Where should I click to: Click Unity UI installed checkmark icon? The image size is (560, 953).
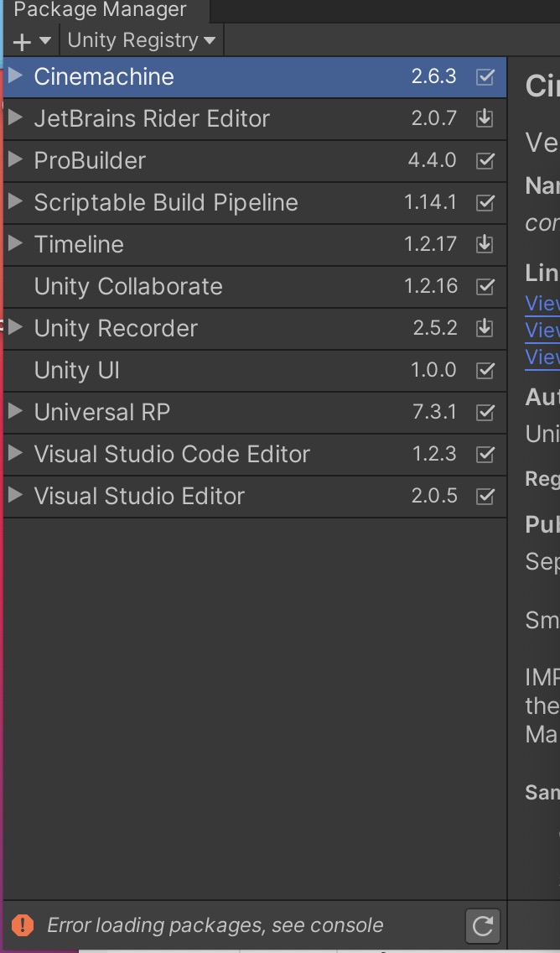[x=485, y=370]
